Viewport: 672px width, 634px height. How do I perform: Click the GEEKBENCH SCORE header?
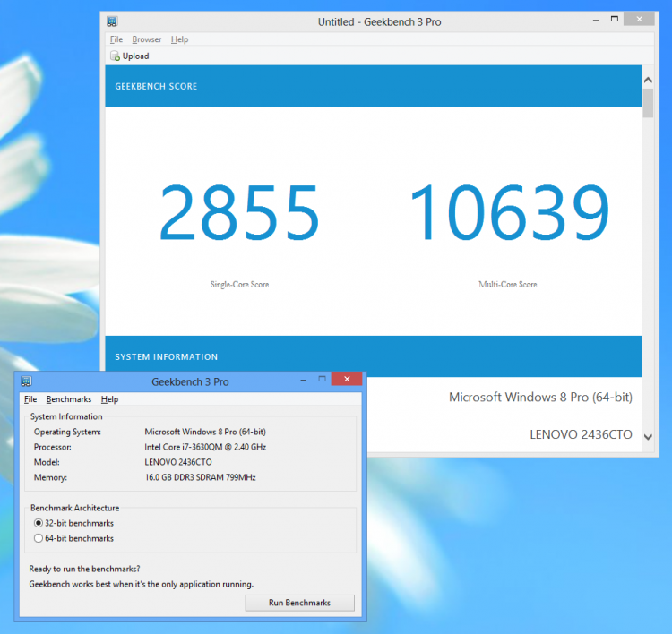pyautogui.click(x=156, y=86)
